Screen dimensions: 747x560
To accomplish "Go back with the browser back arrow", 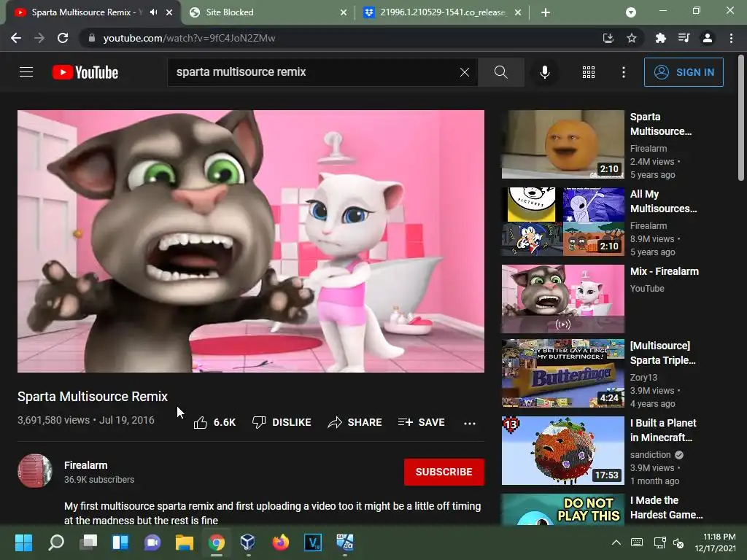I will tap(16, 38).
